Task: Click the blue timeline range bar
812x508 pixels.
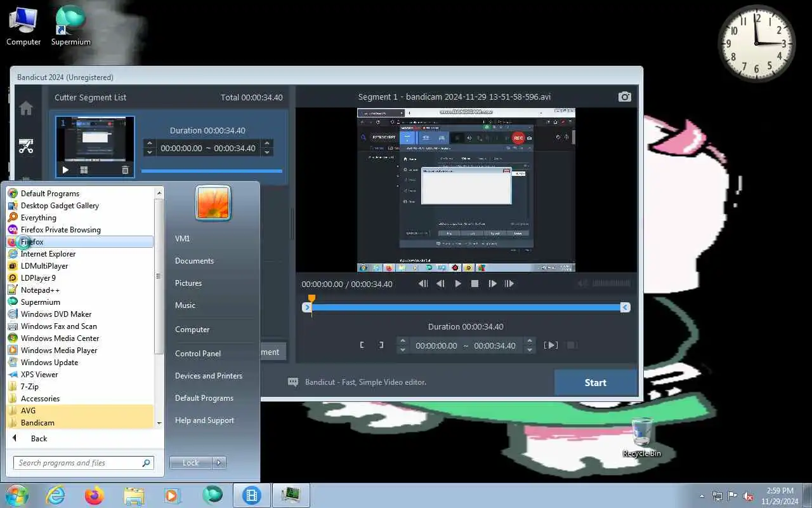Action: [x=466, y=307]
